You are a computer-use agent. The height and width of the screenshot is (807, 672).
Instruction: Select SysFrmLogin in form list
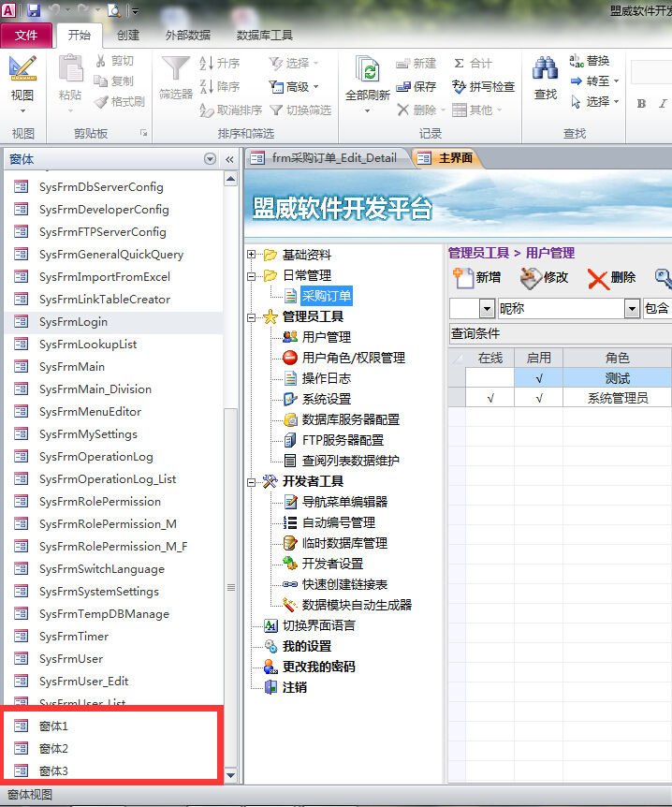click(x=113, y=322)
